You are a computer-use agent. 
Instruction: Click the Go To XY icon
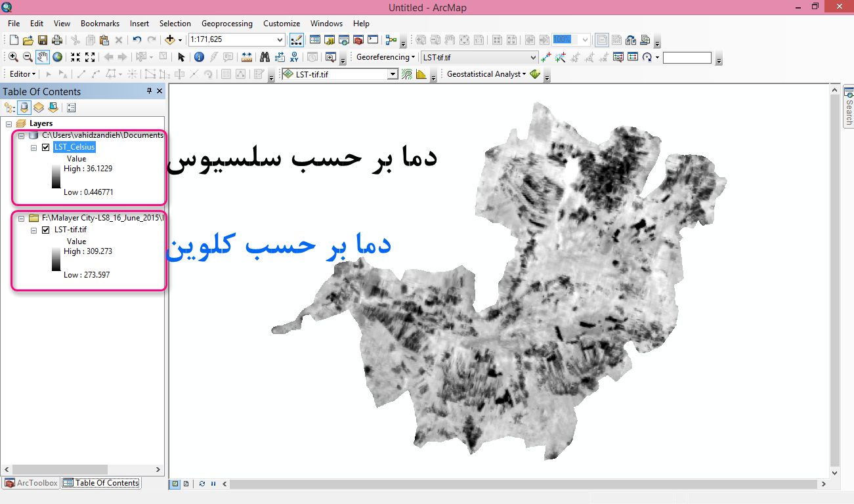click(x=294, y=57)
